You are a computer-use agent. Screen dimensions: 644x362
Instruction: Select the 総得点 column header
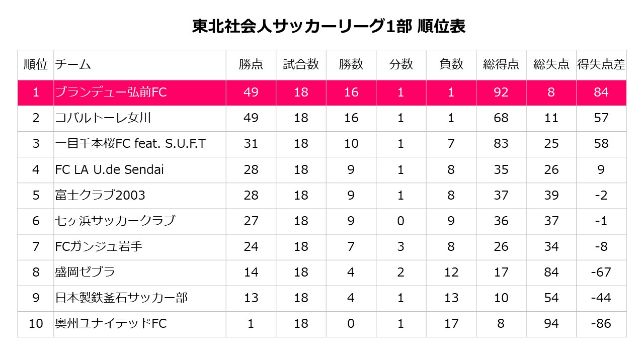501,64
